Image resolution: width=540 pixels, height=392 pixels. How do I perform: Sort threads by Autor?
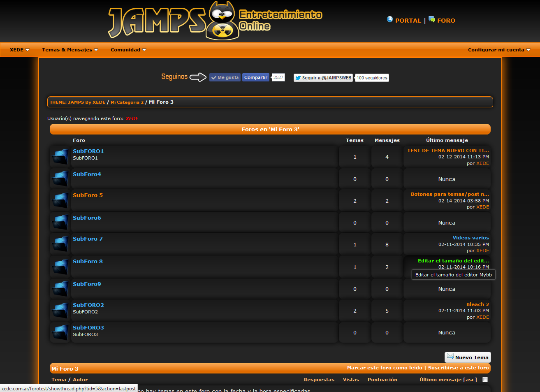click(80, 380)
